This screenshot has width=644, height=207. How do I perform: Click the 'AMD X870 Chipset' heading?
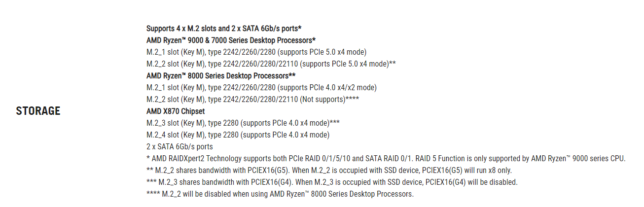click(176, 111)
